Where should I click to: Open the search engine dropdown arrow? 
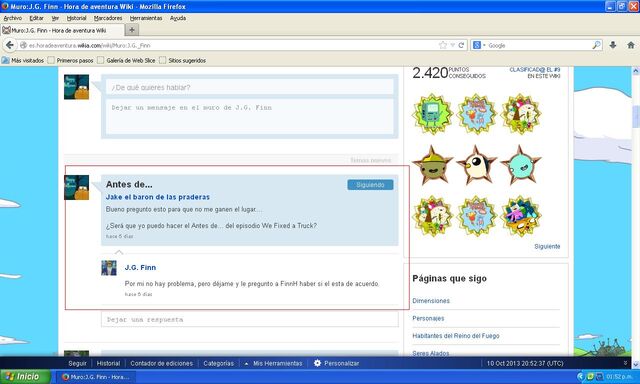pos(484,45)
